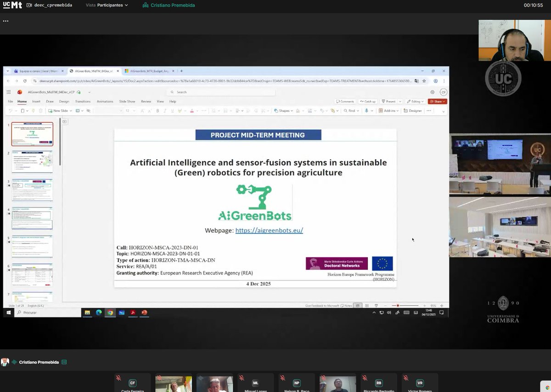The height and width of the screenshot is (392, 551).
Task: Open the font size dropdown
Action: 134,111
